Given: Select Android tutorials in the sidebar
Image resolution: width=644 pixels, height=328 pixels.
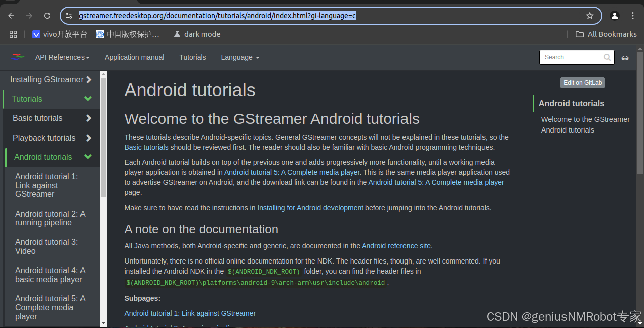Looking at the screenshot, I should point(43,157).
